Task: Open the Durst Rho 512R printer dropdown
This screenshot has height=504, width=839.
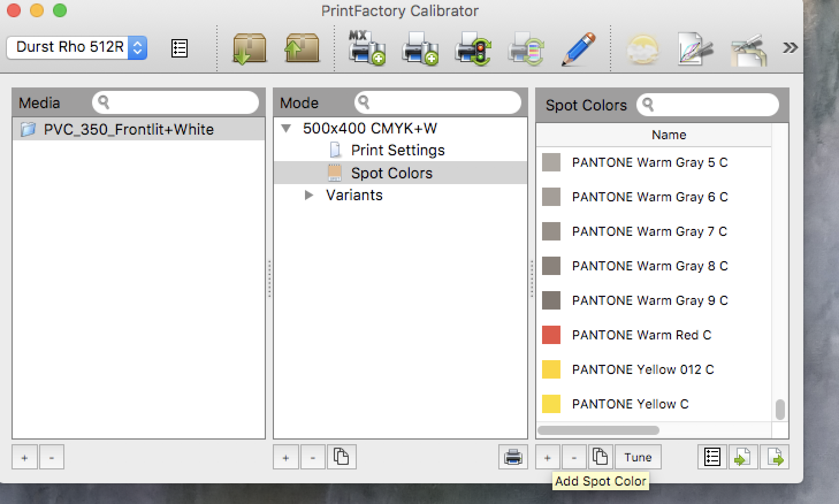Action: coord(77,47)
